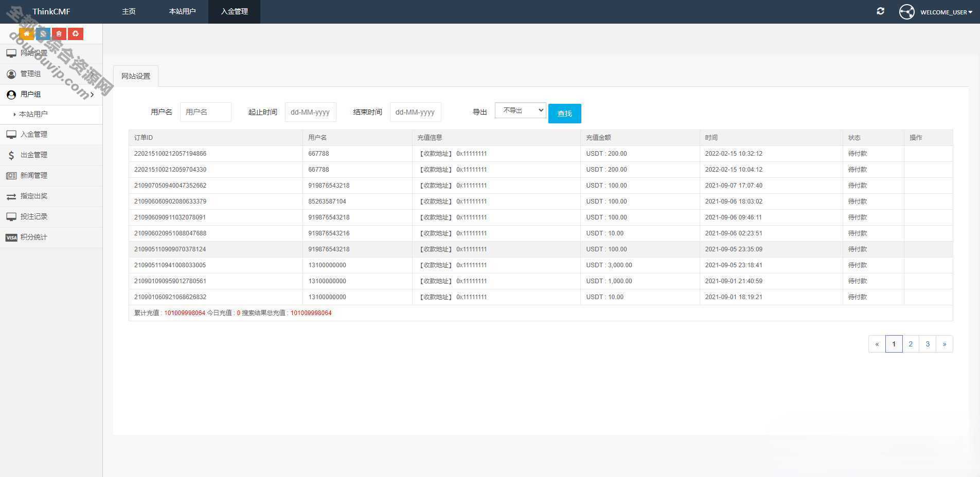This screenshot has height=477, width=980.
Task: Go to page 3
Action: (x=928, y=344)
